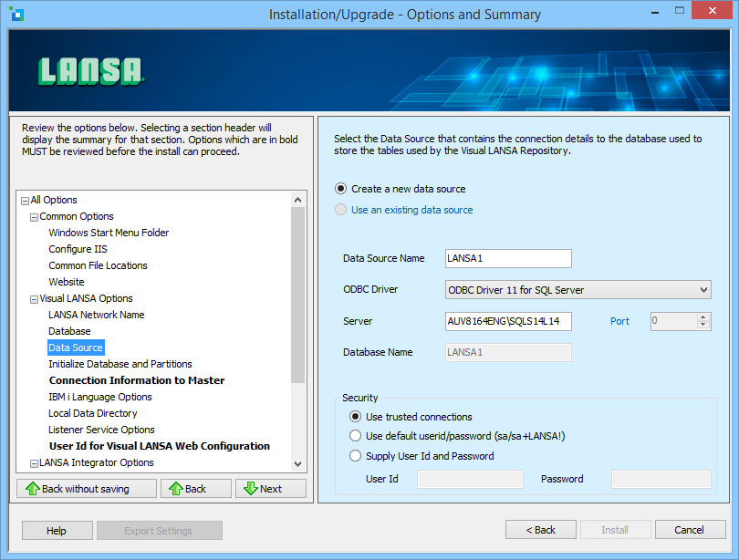Screen dimensions: 739x560
Task: Select Common File Locations item
Action: (x=98, y=265)
